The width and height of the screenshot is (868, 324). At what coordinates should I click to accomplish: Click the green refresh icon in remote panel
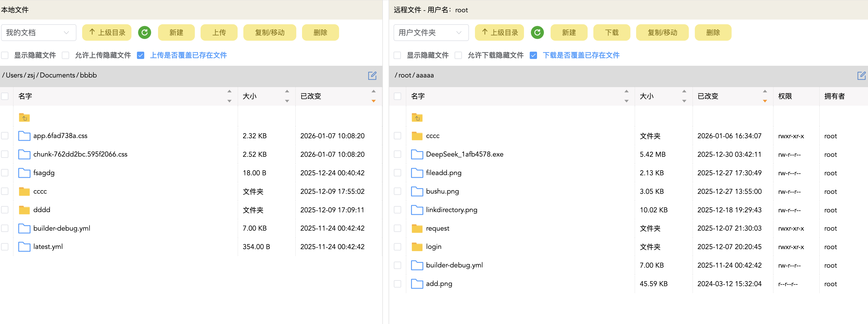click(x=537, y=32)
